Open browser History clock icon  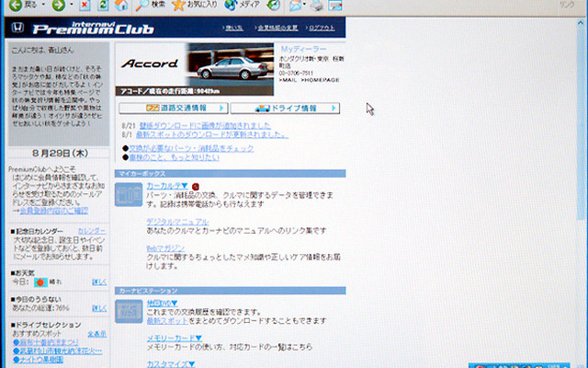pos(273,5)
